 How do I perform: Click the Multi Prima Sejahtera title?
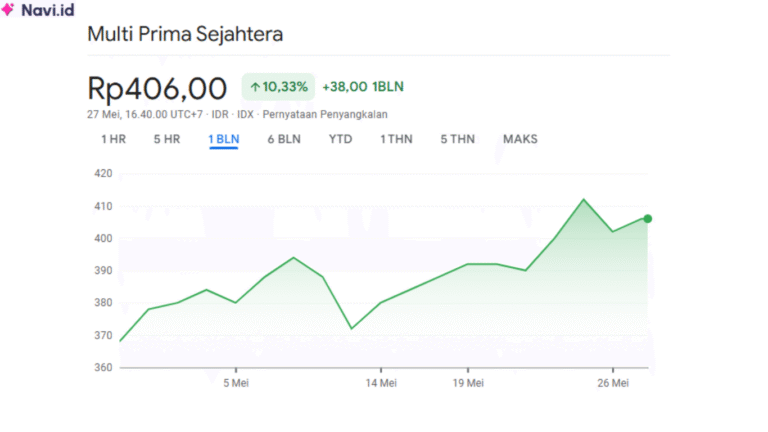click(x=185, y=34)
